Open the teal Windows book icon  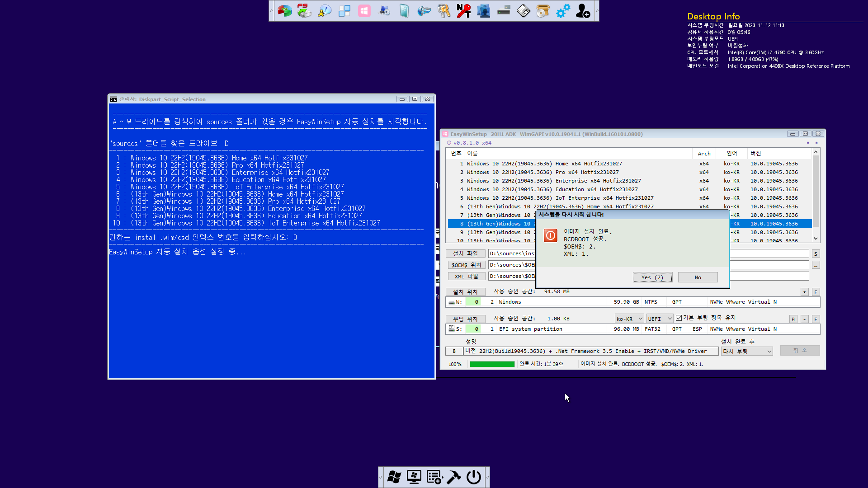404,10
